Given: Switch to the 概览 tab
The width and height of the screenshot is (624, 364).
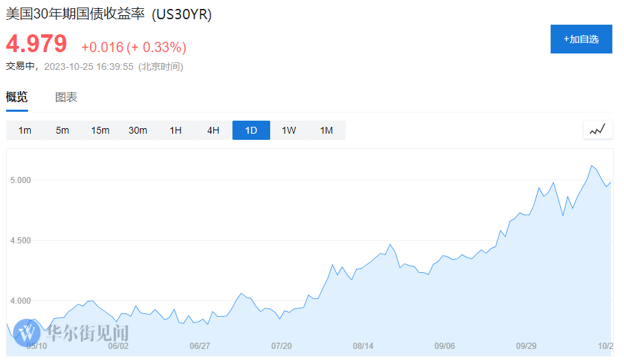Looking at the screenshot, I should pos(17,97).
